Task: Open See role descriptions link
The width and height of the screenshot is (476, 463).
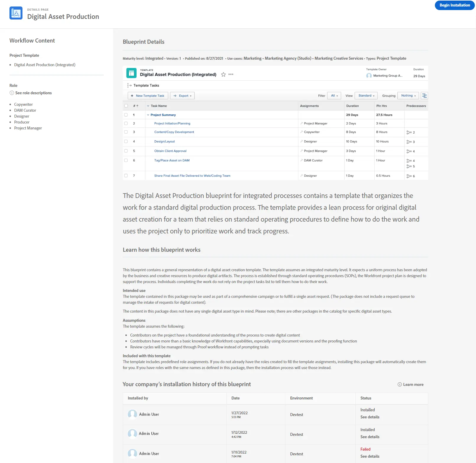Action: coord(33,93)
